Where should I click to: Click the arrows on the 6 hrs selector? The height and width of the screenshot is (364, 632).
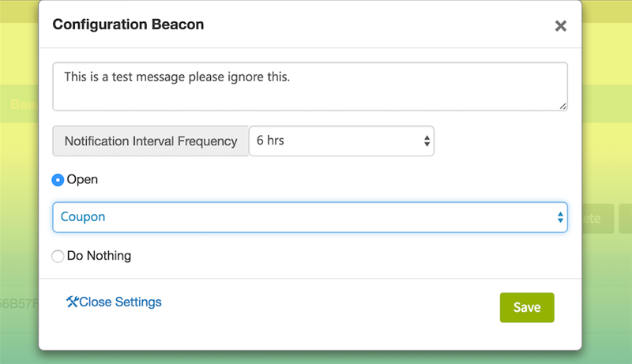(427, 141)
